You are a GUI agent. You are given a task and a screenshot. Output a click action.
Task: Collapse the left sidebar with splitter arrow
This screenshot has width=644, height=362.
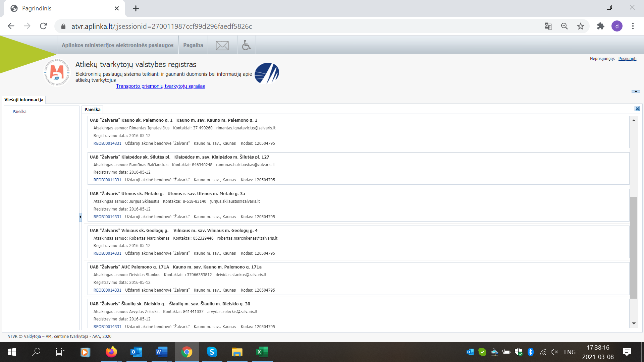[80, 217]
